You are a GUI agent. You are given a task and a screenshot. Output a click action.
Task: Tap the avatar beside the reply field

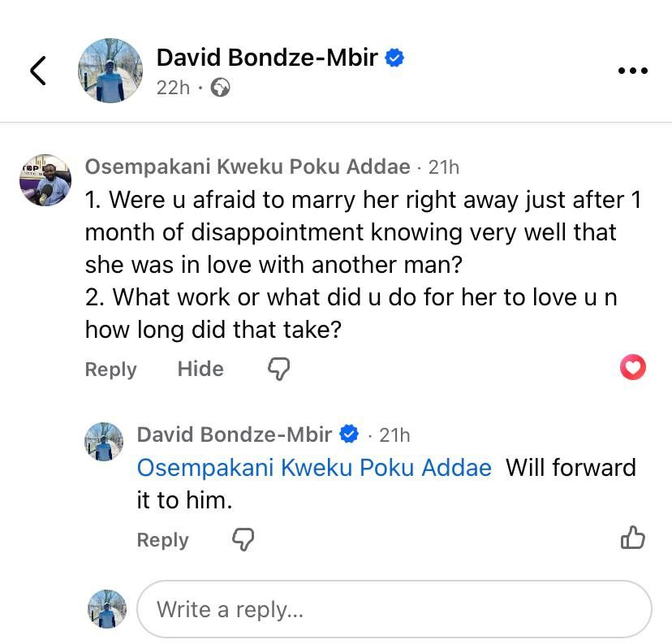pos(107,609)
